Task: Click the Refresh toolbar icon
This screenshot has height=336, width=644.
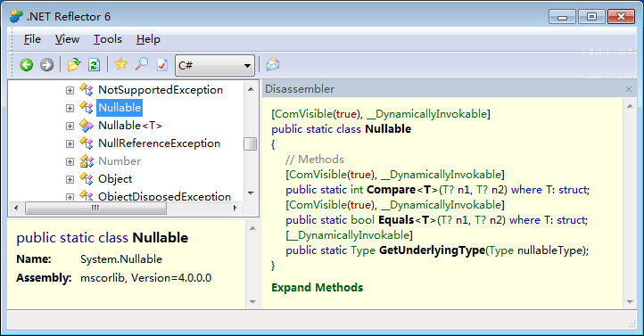Action: (x=94, y=65)
